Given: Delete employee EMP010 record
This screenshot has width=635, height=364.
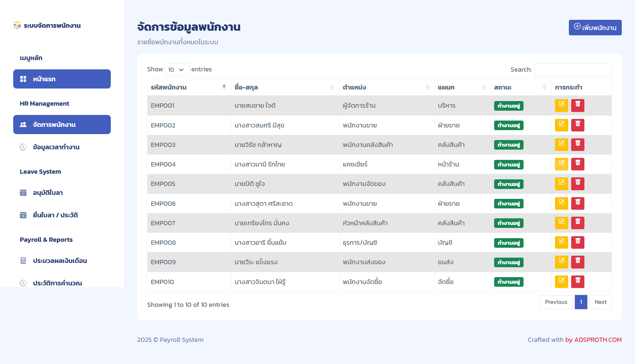Looking at the screenshot, I should click(577, 282).
